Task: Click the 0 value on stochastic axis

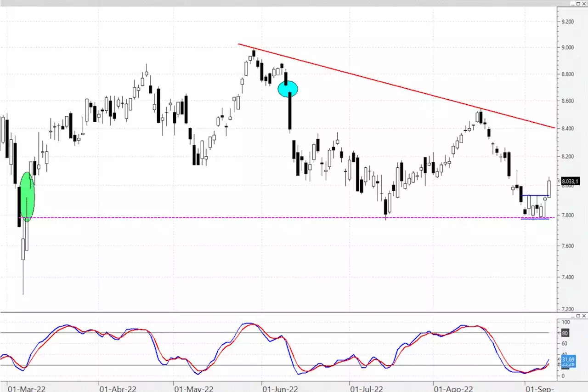Action: (563, 375)
